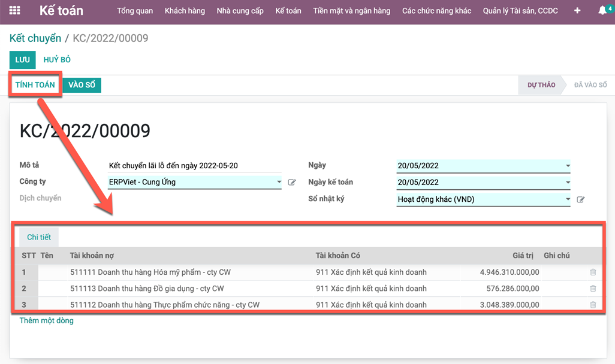Open Kế toán menu item
Image resolution: width=615 pixels, height=364 pixels.
click(288, 11)
